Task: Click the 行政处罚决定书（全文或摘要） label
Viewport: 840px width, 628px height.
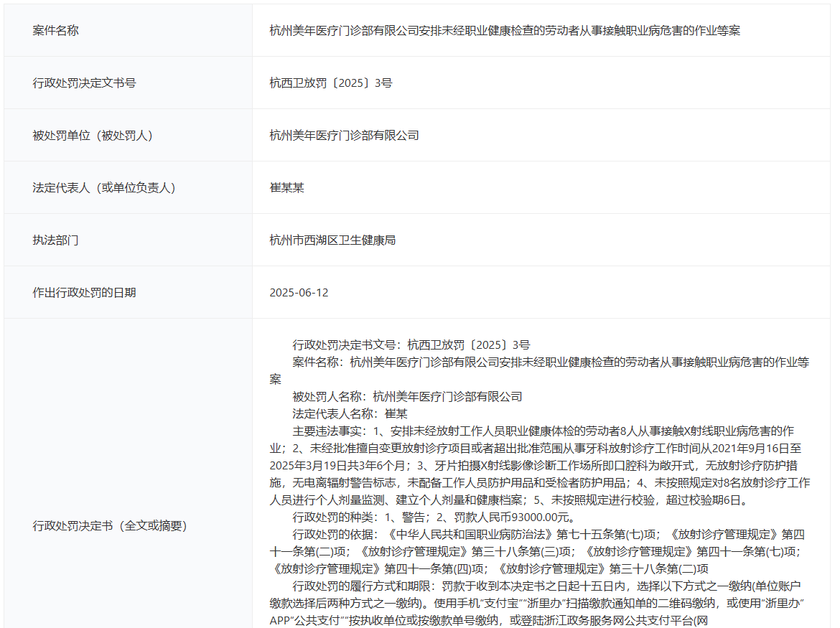Action: 110,526
